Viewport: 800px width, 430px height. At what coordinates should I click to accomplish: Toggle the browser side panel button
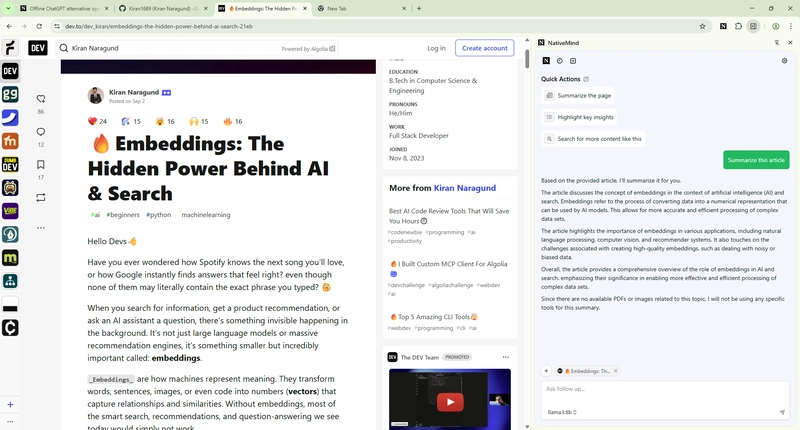pos(753,26)
